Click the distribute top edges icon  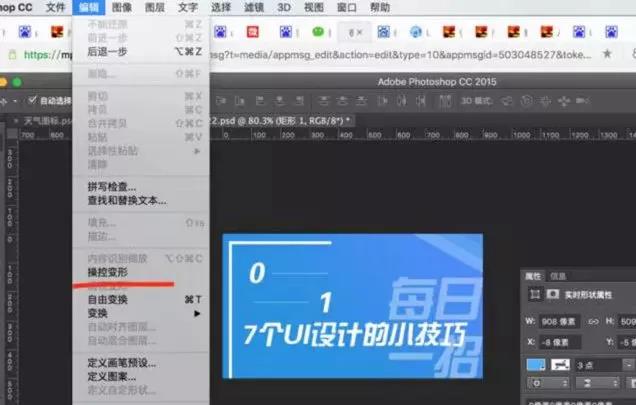point(323,101)
